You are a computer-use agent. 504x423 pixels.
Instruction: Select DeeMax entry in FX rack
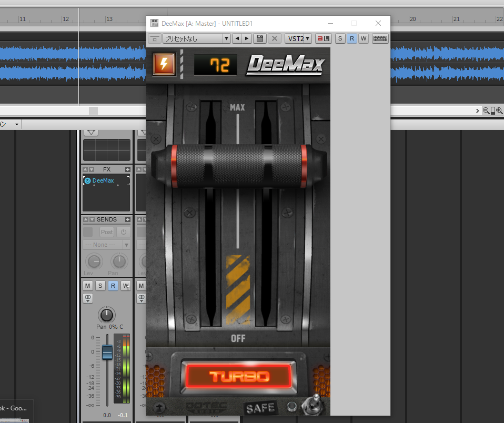(x=103, y=180)
